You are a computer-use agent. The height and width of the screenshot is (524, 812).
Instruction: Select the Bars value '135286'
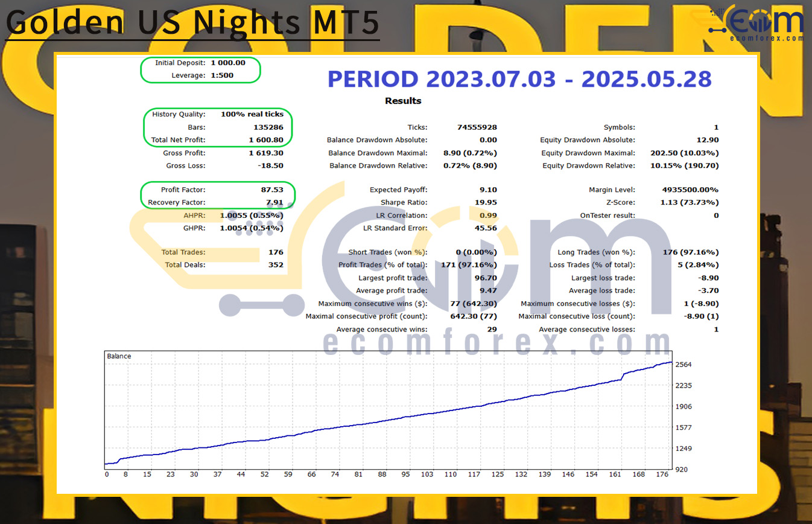coord(269,127)
